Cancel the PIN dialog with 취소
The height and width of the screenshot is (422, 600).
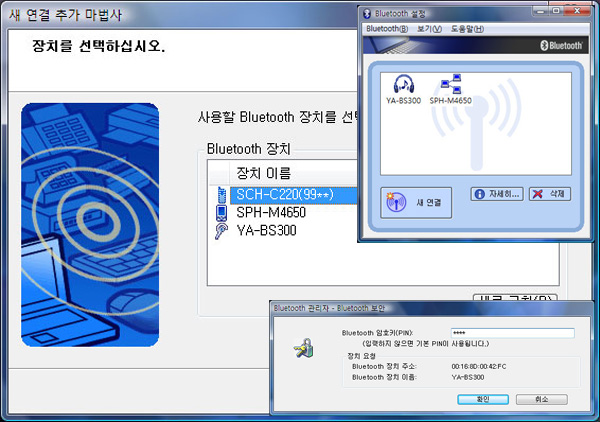(541, 399)
